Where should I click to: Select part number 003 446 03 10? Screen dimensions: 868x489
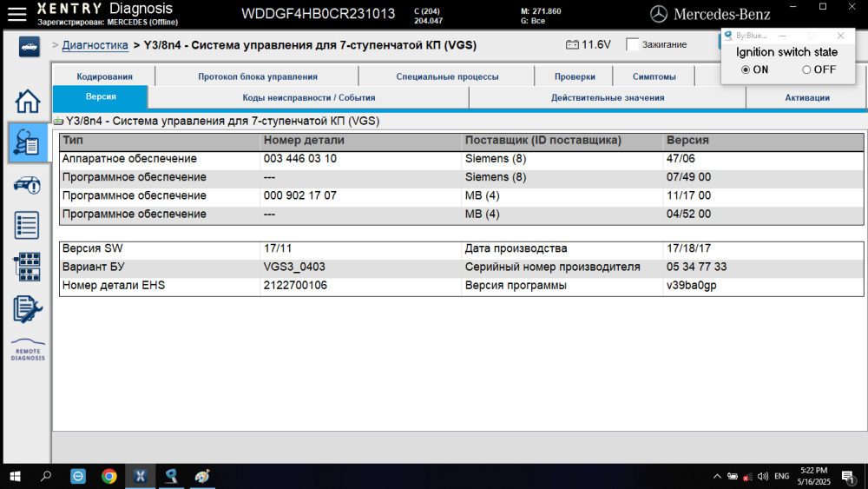click(x=299, y=159)
